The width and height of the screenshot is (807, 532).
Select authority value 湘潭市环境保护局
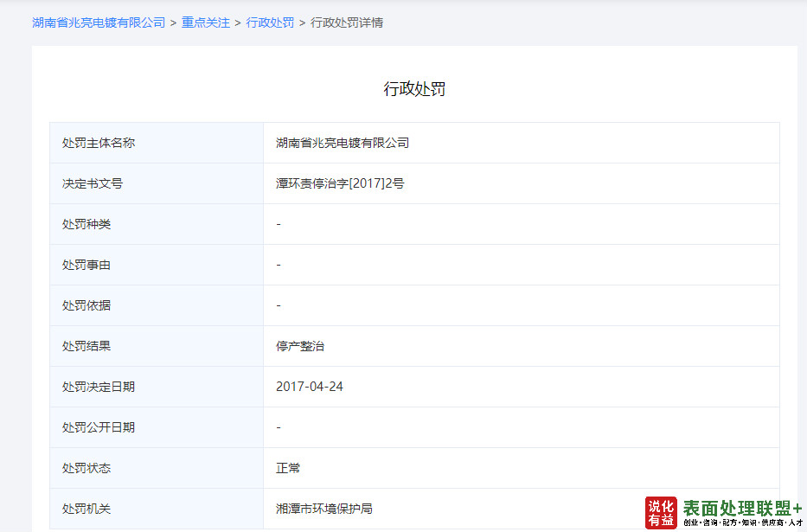coord(324,509)
